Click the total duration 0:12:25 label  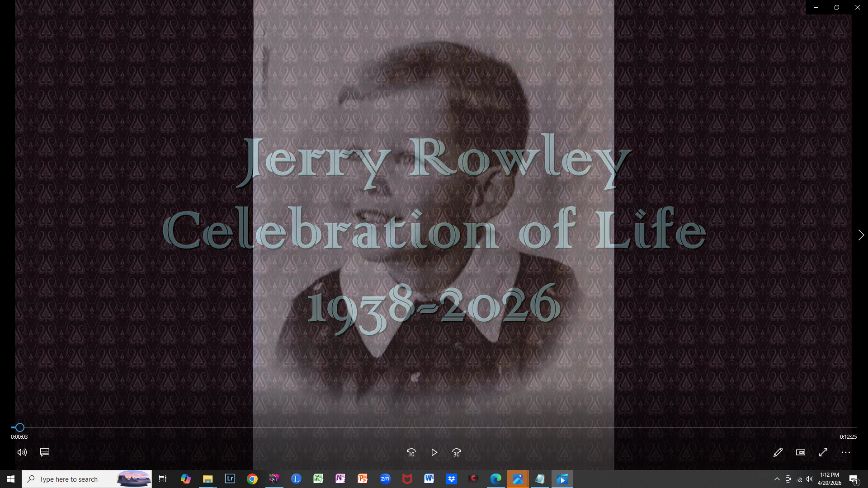click(848, 437)
